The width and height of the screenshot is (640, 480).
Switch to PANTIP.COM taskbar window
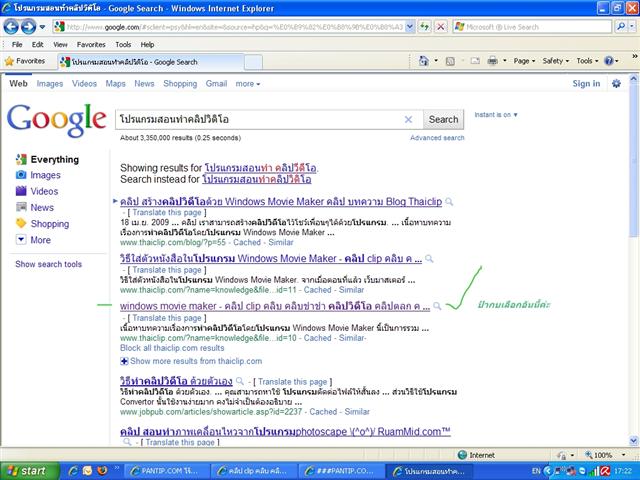tap(166, 471)
